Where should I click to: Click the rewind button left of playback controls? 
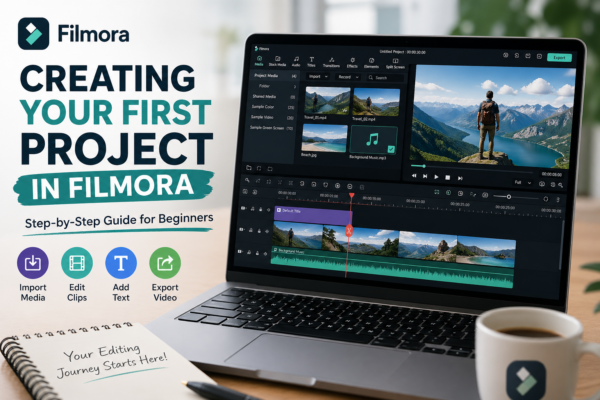(414, 176)
